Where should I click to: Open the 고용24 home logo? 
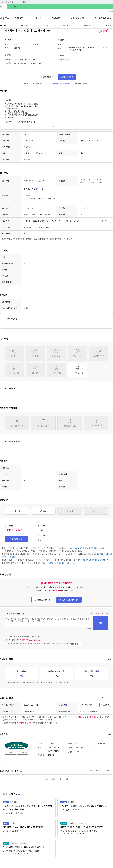[4, 18]
